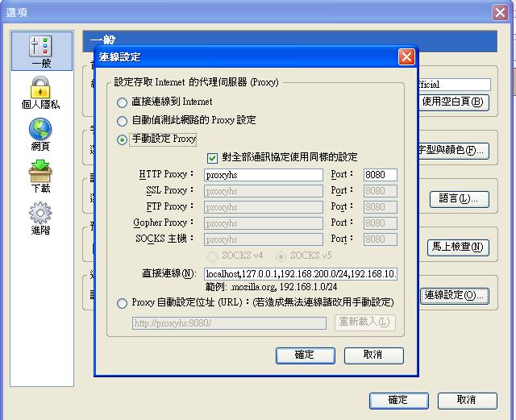The height and width of the screenshot is (420, 516).
Task: Click 取消 in the 選項 window
Action: coord(468,401)
